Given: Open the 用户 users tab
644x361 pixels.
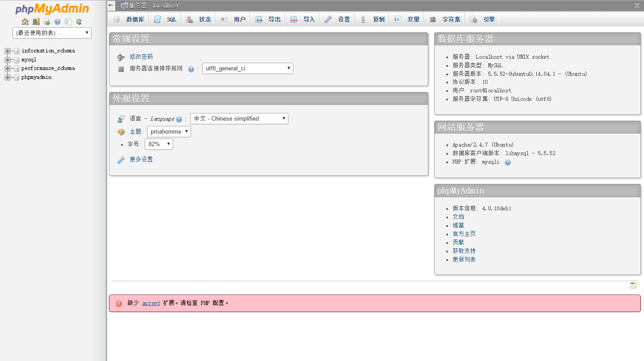Looking at the screenshot, I should (233, 19).
